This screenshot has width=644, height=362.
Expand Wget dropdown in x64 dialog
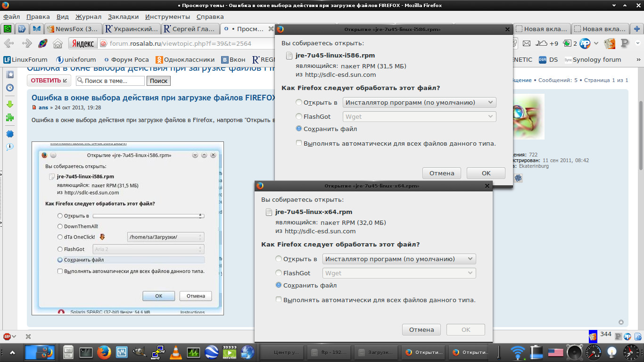(x=399, y=273)
